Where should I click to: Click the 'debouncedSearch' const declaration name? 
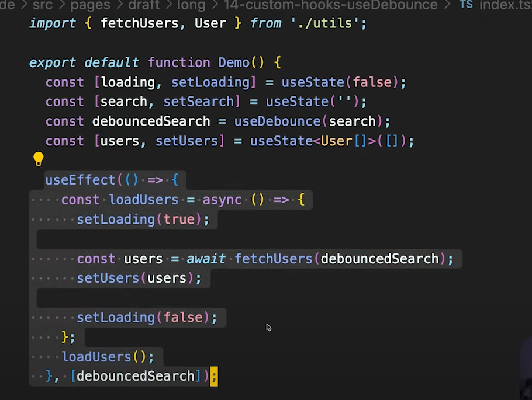point(151,121)
